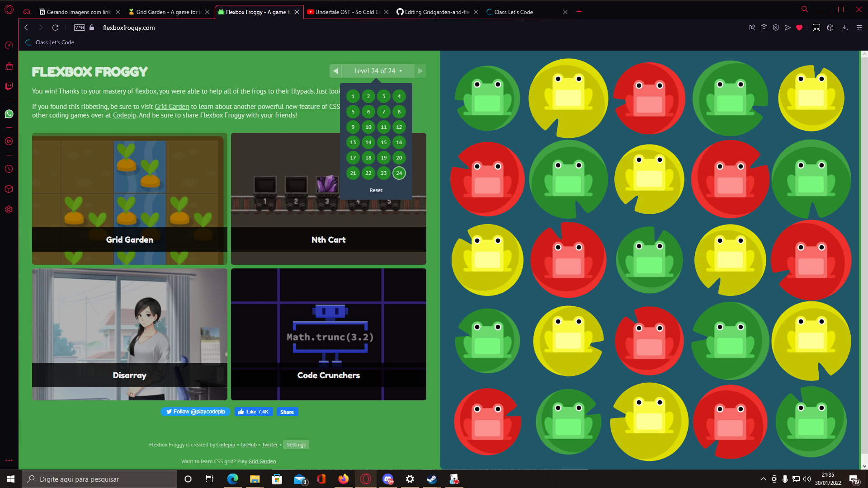
Task: Enable the VPN badge in the address bar
Action: [80, 28]
